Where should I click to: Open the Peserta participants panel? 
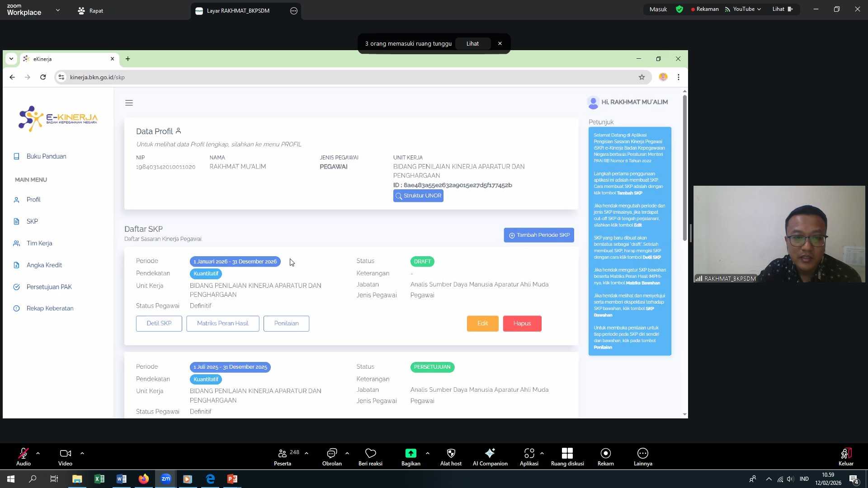click(x=283, y=453)
